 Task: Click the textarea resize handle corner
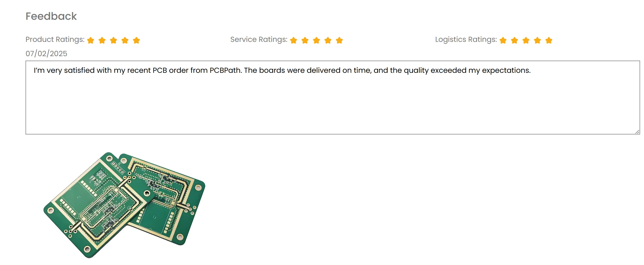point(637,132)
